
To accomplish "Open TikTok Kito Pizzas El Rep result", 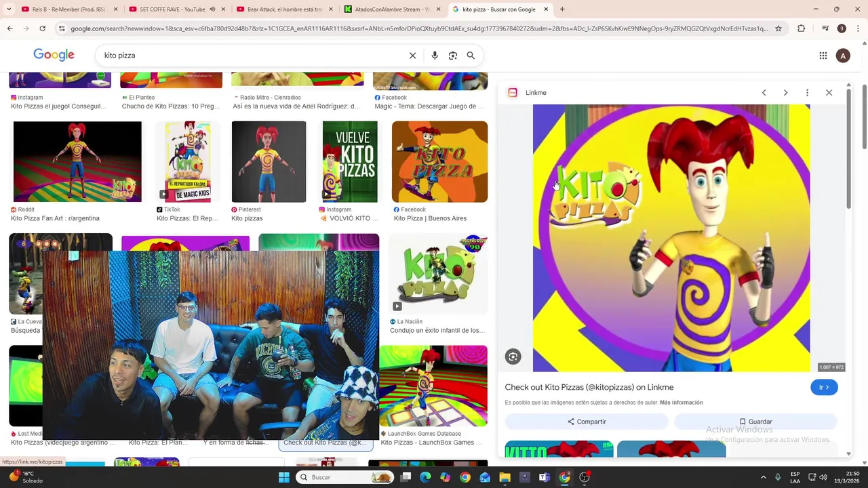I will point(188,161).
